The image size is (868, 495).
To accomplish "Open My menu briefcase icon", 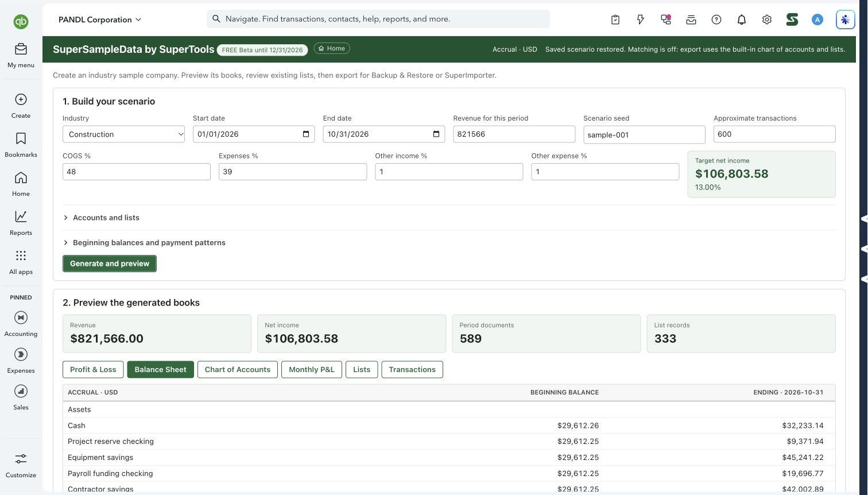I will (21, 49).
